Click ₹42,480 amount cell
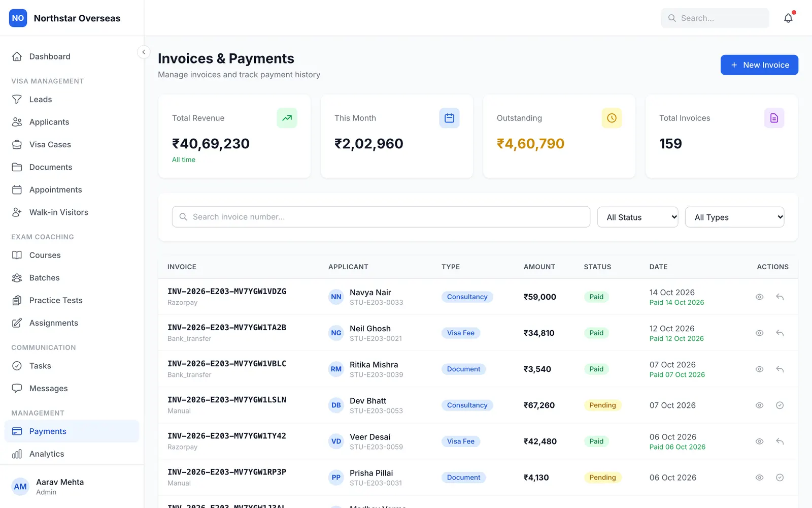Screen dimensions: 812x508 pyautogui.click(x=540, y=441)
